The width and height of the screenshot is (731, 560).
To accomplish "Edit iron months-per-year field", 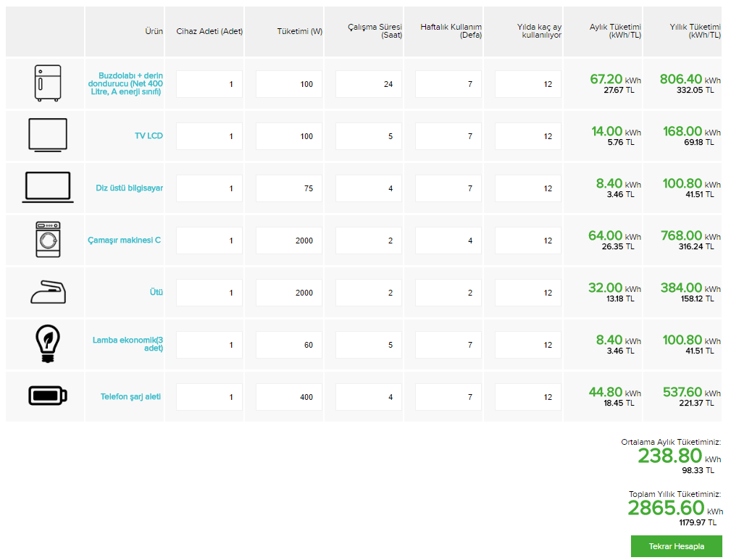I will click(x=528, y=293).
